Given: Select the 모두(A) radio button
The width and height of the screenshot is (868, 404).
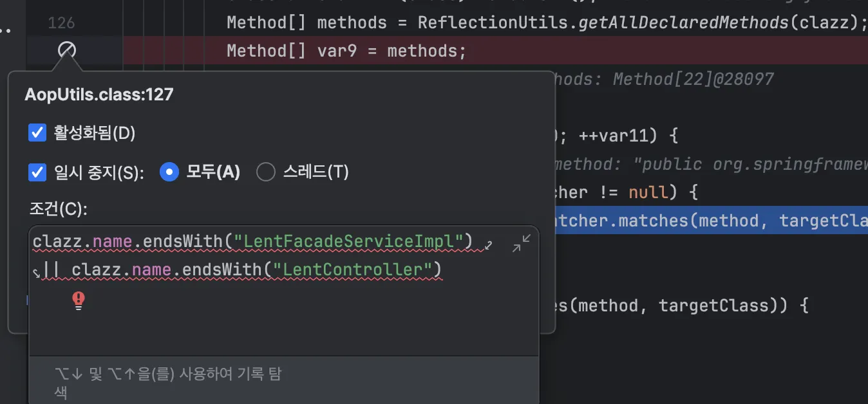Looking at the screenshot, I should (169, 172).
